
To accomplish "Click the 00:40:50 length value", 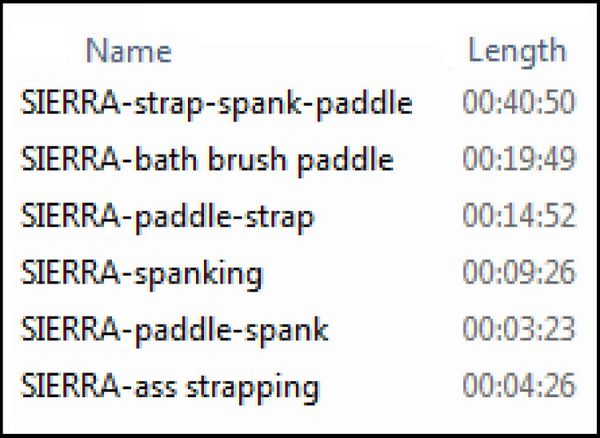I will point(518,102).
